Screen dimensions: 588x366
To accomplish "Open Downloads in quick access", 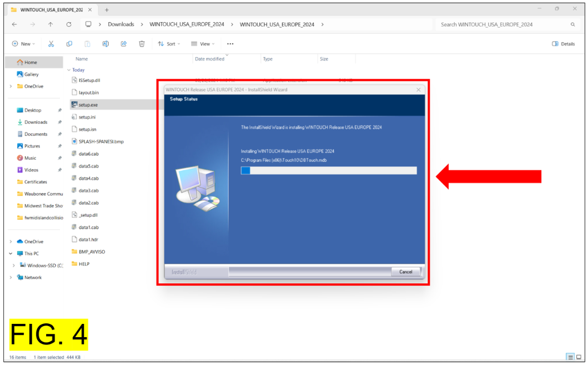I will pos(36,122).
